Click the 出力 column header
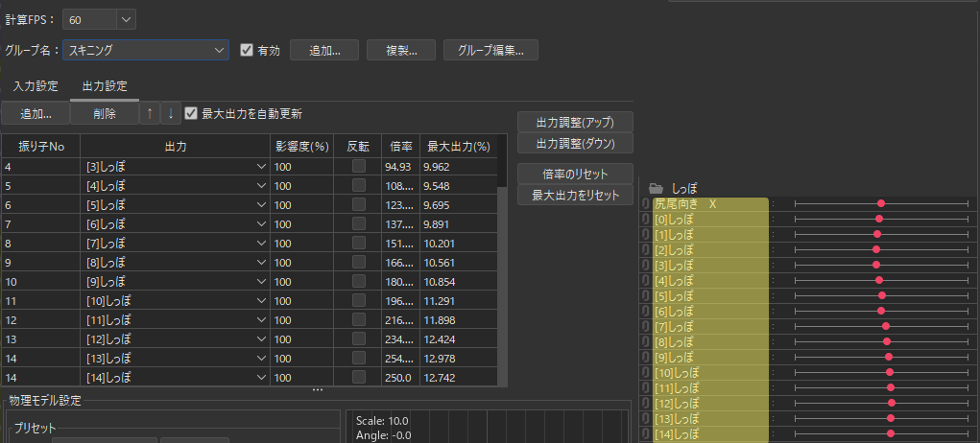The image size is (980, 443). pos(175,147)
